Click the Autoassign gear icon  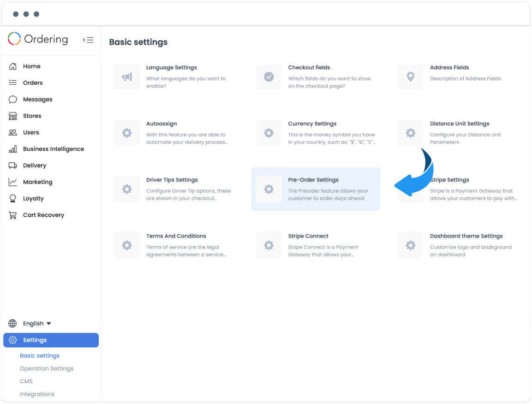(127, 133)
